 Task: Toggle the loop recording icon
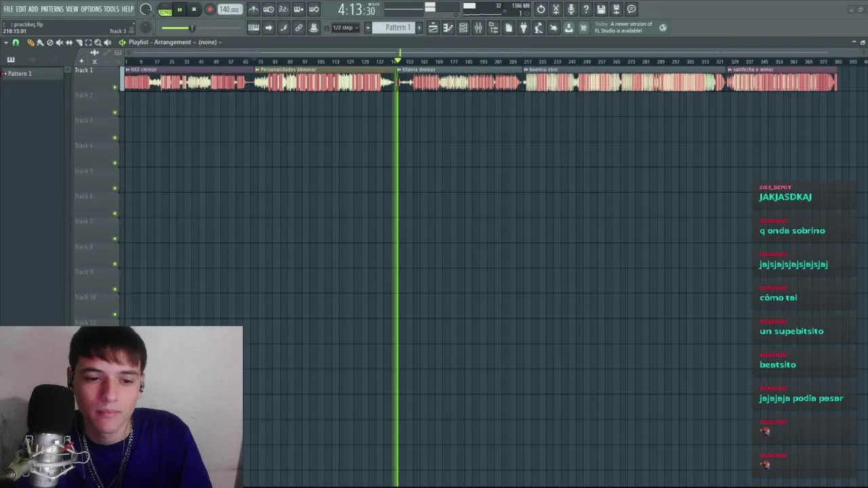click(x=314, y=9)
